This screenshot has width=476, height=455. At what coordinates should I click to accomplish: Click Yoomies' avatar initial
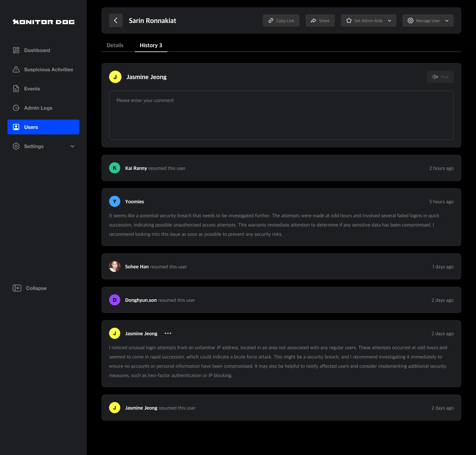tap(115, 201)
